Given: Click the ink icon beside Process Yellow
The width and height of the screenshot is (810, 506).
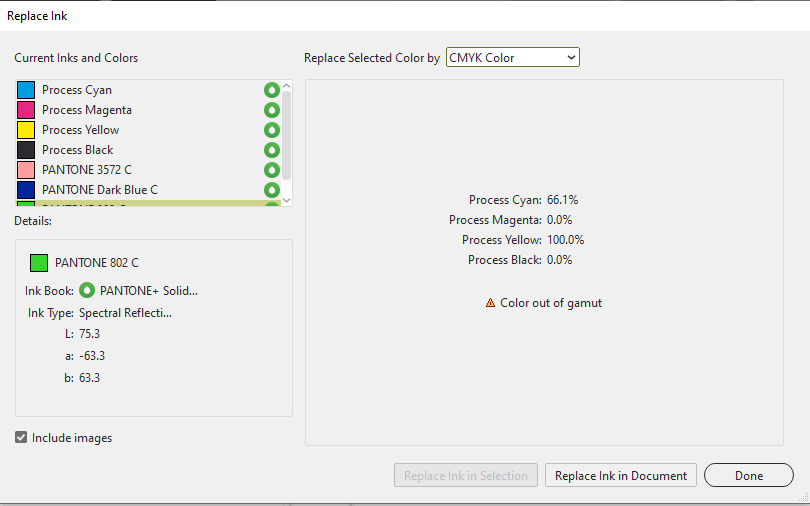Looking at the screenshot, I should (271, 130).
